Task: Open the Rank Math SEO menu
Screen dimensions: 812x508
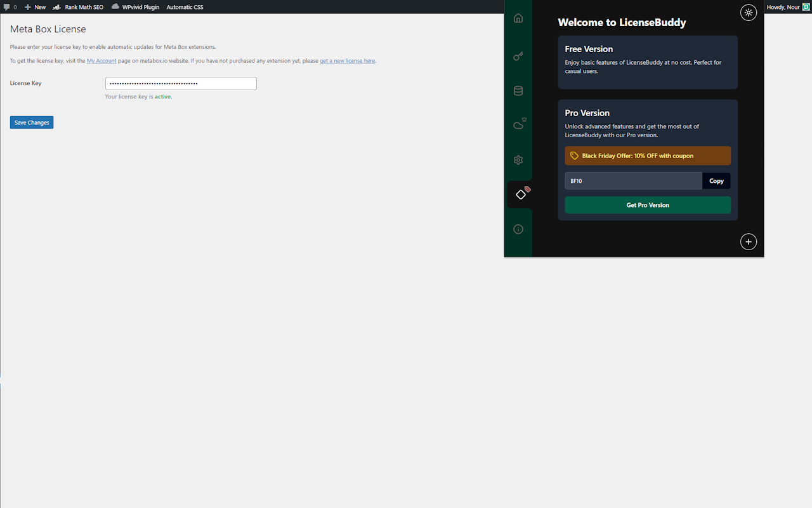Action: point(78,7)
